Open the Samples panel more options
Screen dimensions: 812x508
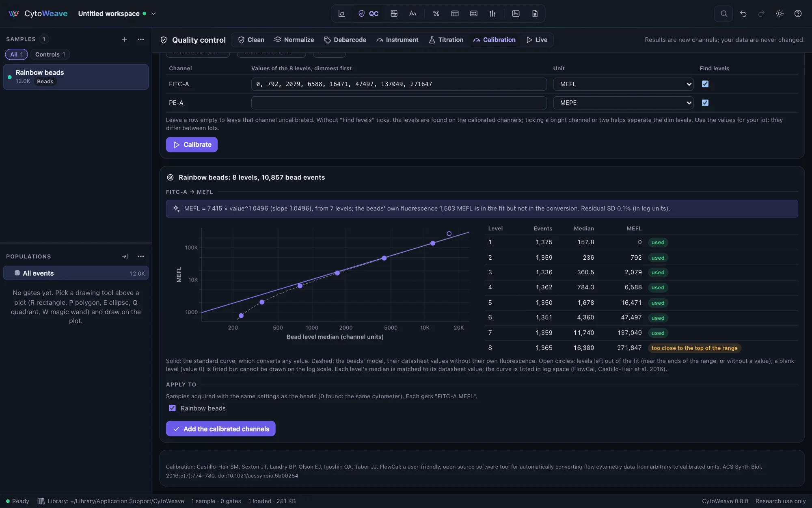(x=141, y=39)
